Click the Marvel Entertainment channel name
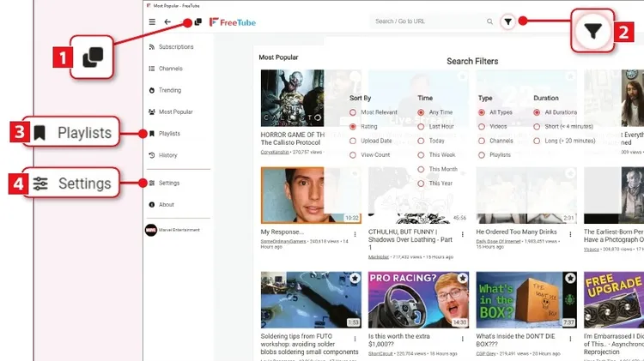The height and width of the screenshot is (361, 644). point(179,230)
